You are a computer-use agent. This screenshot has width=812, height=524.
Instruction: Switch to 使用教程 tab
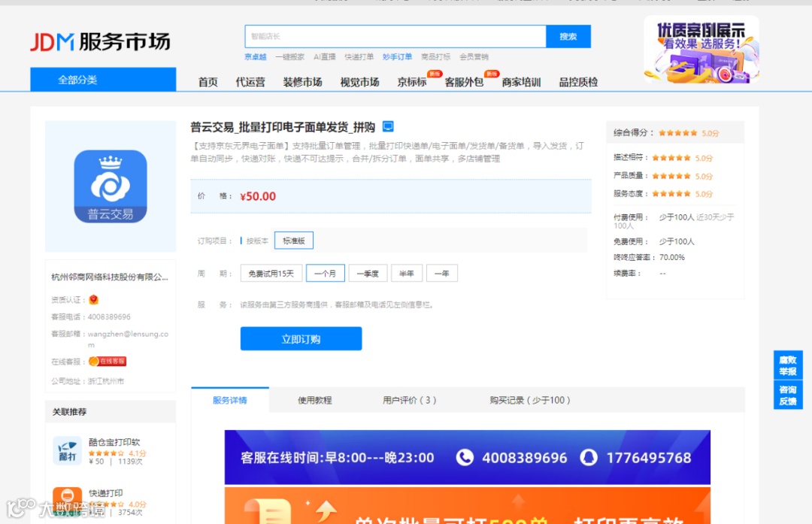pyautogui.click(x=315, y=400)
